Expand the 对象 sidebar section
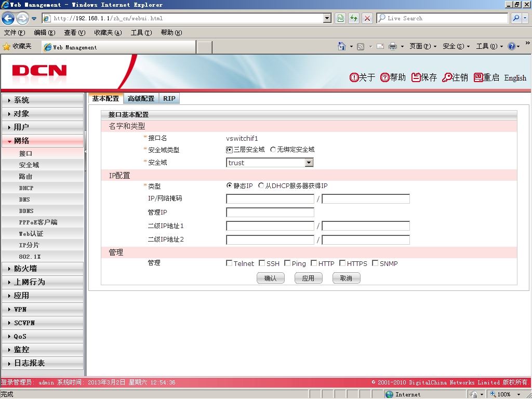The width and height of the screenshot is (532, 399). 43,114
